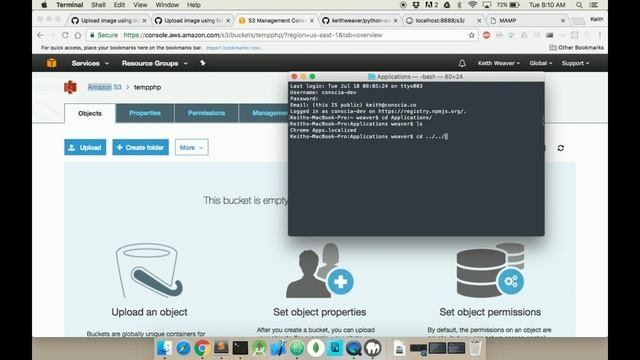This screenshot has height=360, width=640.
Task: Switch to the Objects tab
Action: pos(90,113)
